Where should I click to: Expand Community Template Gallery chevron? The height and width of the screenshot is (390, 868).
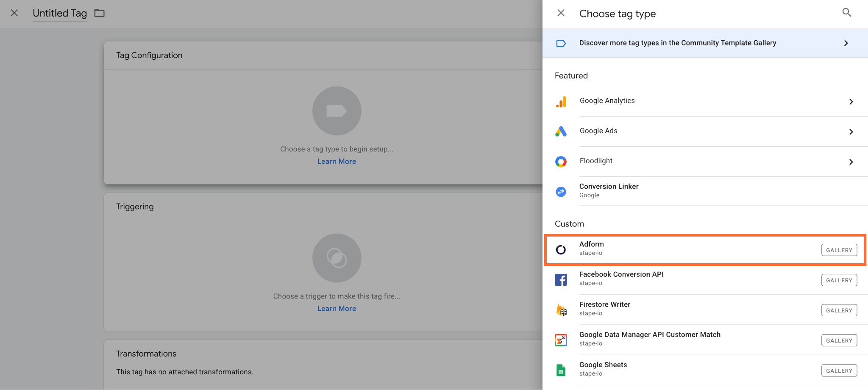tap(846, 43)
